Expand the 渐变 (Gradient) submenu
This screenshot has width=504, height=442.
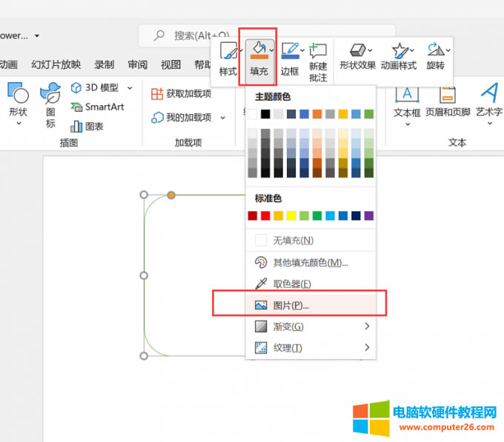coord(311,327)
